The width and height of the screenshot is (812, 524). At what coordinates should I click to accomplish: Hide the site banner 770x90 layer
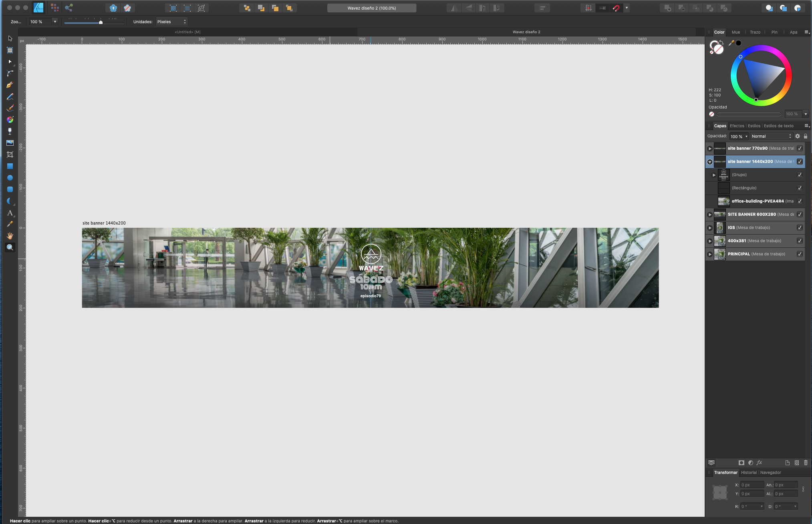pyautogui.click(x=800, y=149)
